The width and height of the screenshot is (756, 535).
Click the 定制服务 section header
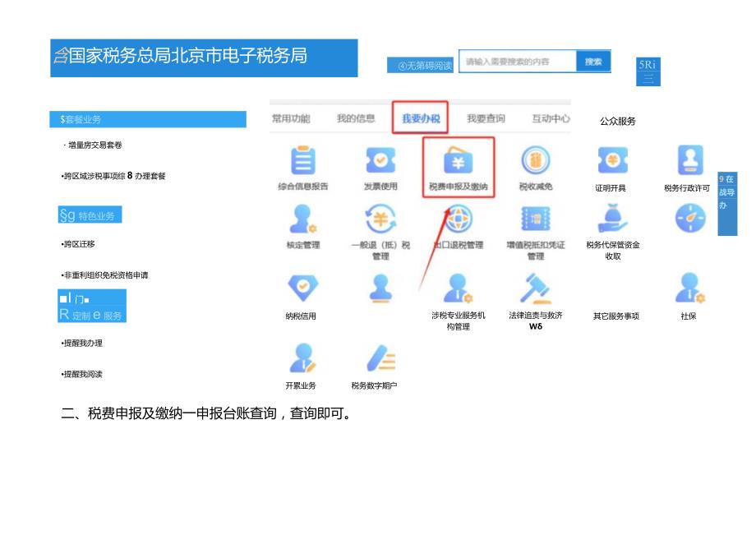click(92, 306)
